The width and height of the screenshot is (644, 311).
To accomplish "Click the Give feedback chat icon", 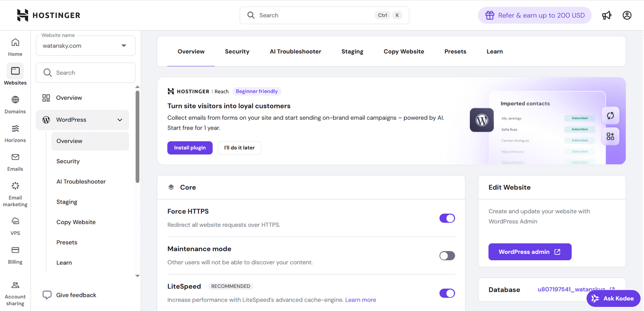I will 47,295.
